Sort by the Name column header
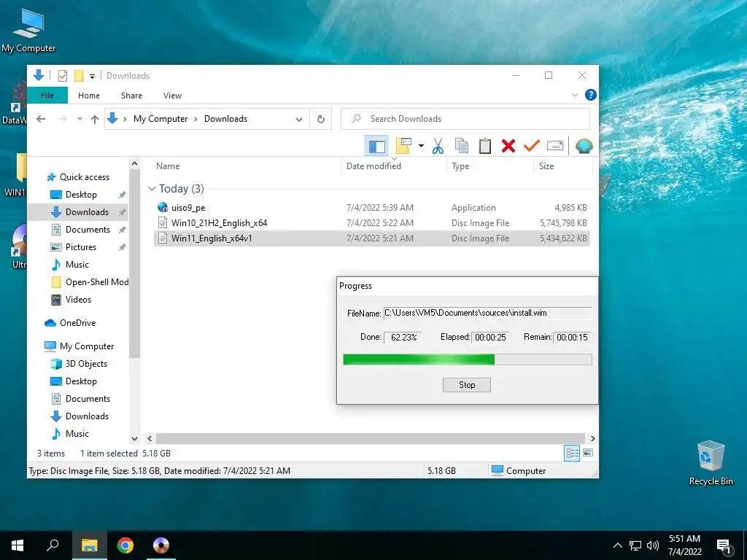The image size is (747, 560). 247,166
